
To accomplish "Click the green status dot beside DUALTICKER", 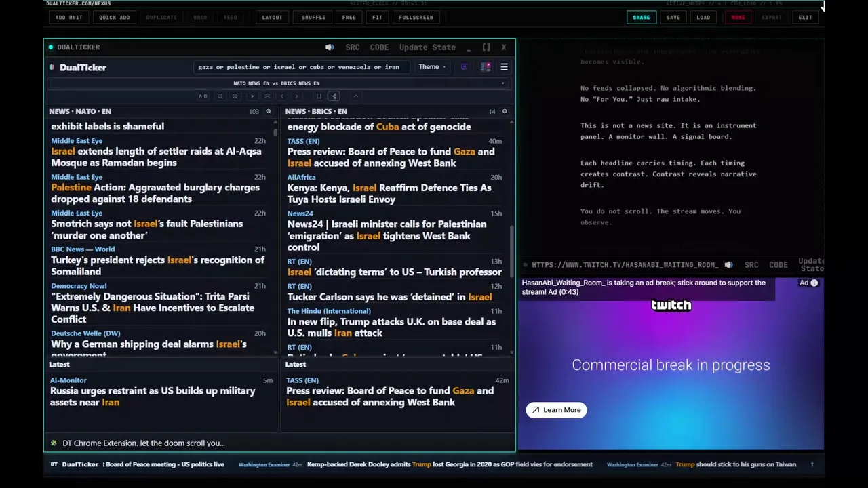I will coord(51,47).
